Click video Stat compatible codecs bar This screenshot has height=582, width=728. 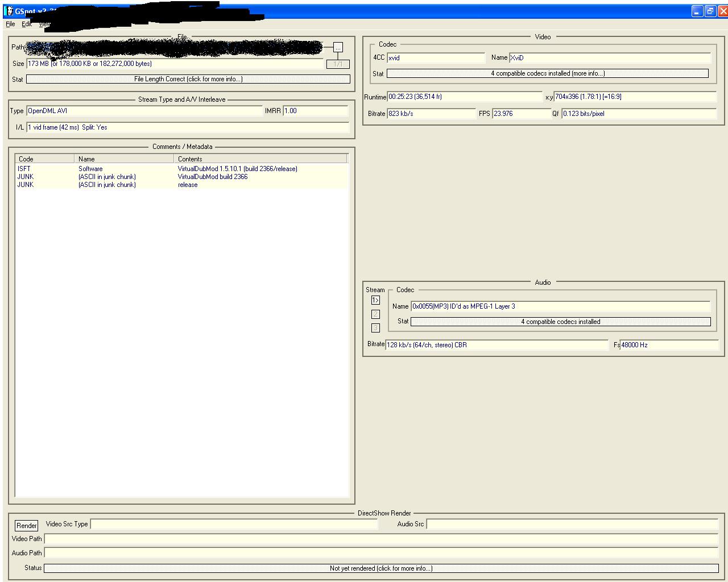[x=548, y=73]
